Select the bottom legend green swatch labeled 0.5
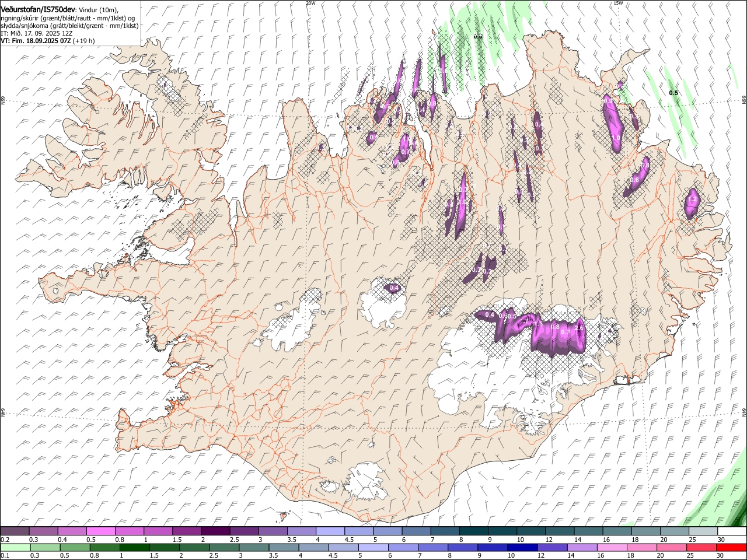 (75, 548)
